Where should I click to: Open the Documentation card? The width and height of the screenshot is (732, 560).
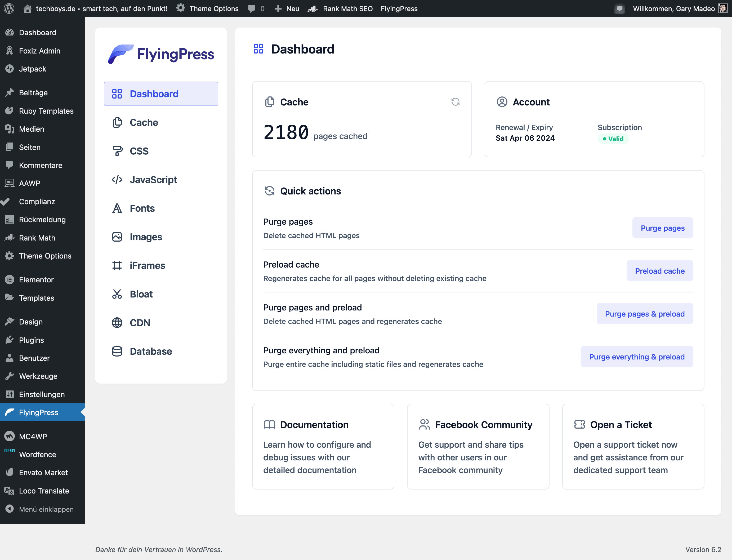[x=323, y=447]
